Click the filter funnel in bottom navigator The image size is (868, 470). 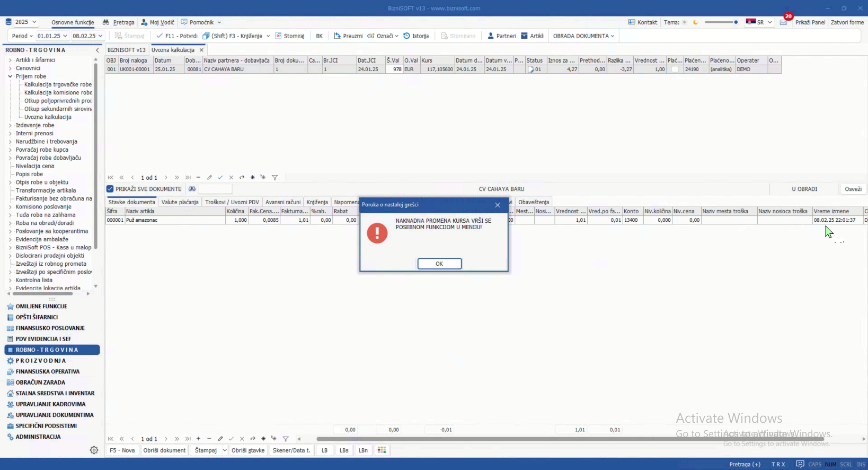(286, 439)
